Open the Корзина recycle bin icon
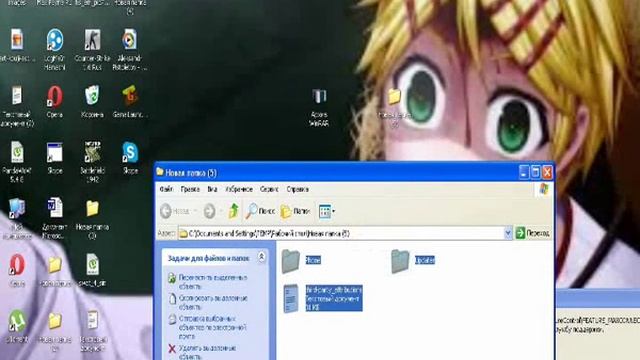The width and height of the screenshot is (640, 360). pyautogui.click(x=92, y=96)
